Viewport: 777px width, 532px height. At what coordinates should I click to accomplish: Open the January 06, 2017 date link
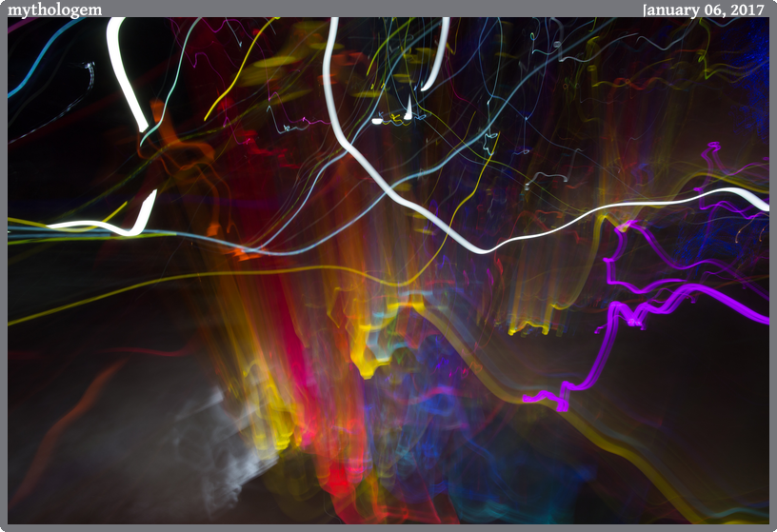click(x=703, y=10)
